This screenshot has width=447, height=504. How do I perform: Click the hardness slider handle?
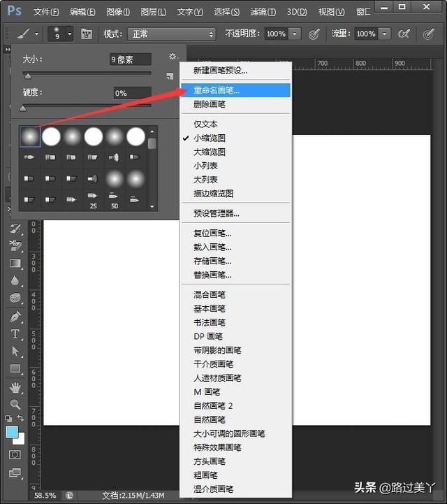click(x=23, y=108)
